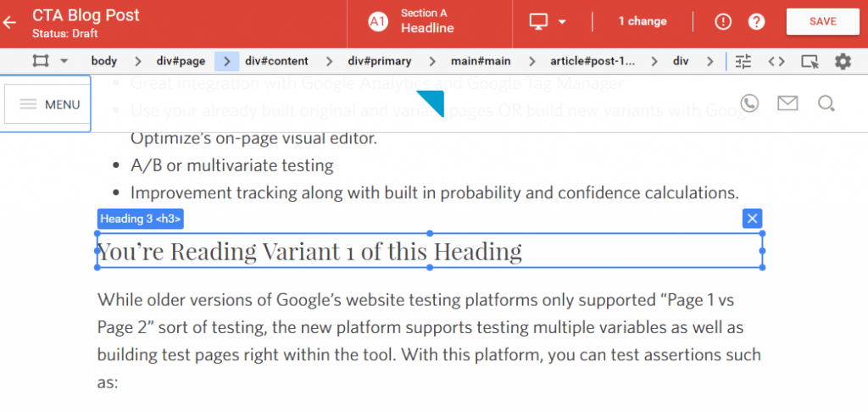Open the help question mark icon
This screenshot has width=868, height=412.
pyautogui.click(x=756, y=21)
